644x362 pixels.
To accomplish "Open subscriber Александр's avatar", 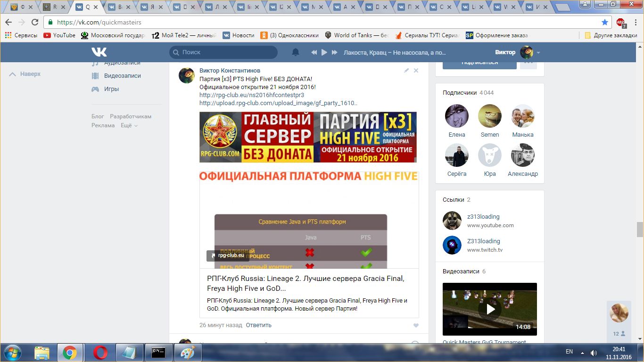I will pyautogui.click(x=523, y=155).
